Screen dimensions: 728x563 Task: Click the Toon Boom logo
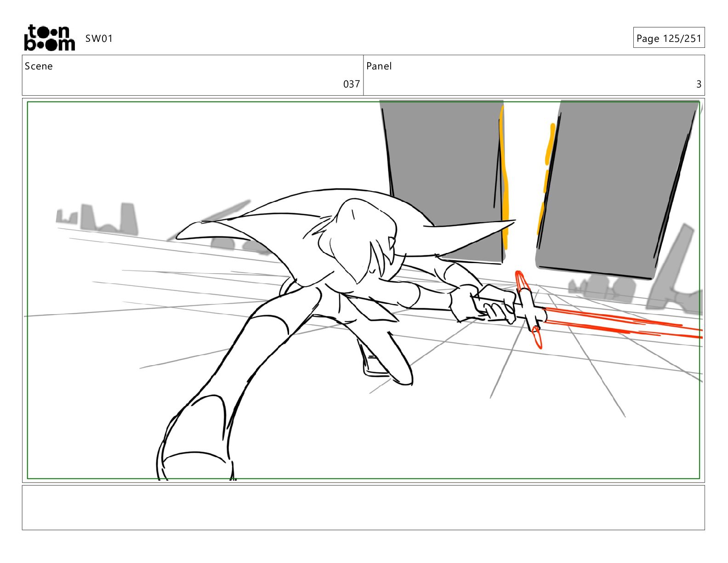(x=49, y=38)
